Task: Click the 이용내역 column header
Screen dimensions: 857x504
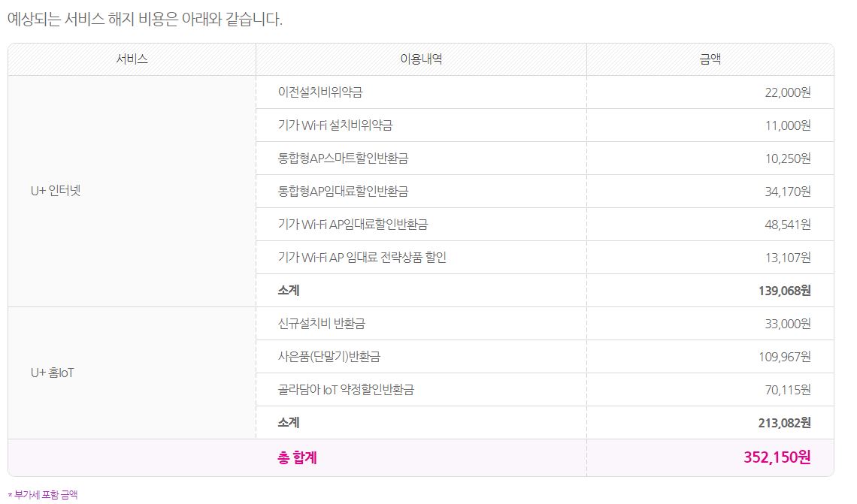Action: coord(421,59)
